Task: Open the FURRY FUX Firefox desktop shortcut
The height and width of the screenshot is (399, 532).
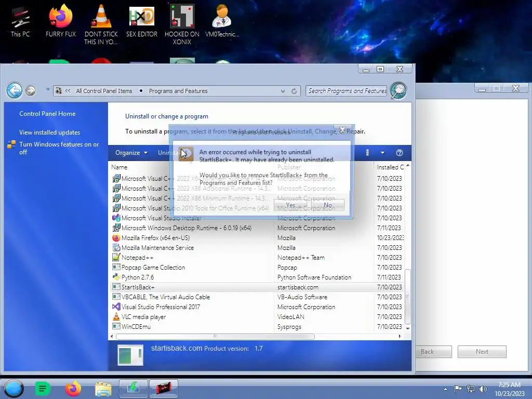Action: (x=60, y=21)
